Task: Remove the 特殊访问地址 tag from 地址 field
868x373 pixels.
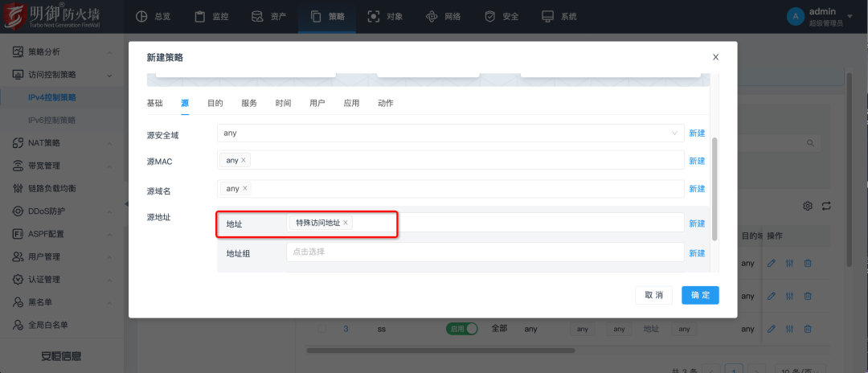Action: tap(346, 223)
